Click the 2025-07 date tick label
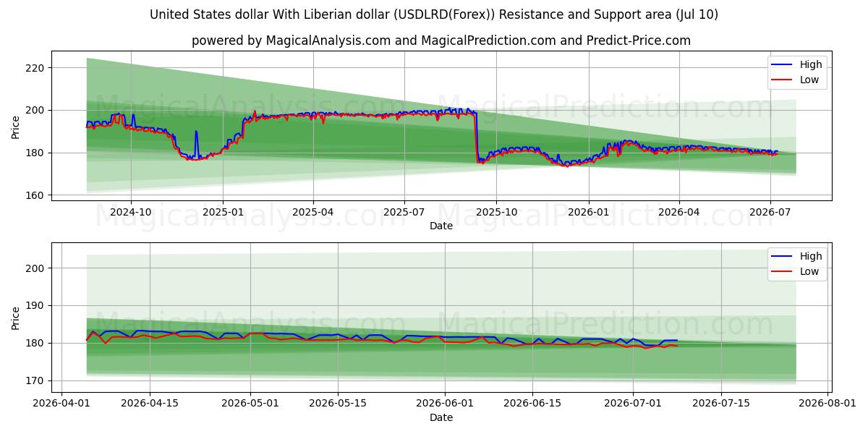This screenshot has height=434, width=868. click(404, 212)
